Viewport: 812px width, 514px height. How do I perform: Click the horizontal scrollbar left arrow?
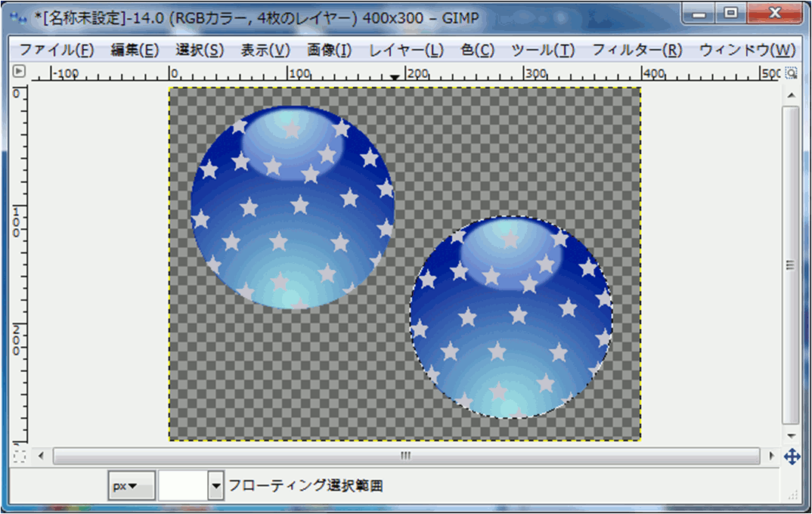point(41,456)
